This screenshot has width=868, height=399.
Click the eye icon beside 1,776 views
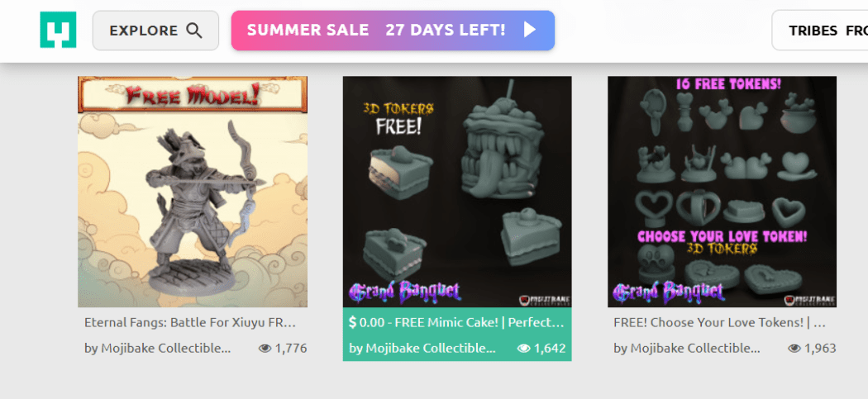[x=265, y=348]
